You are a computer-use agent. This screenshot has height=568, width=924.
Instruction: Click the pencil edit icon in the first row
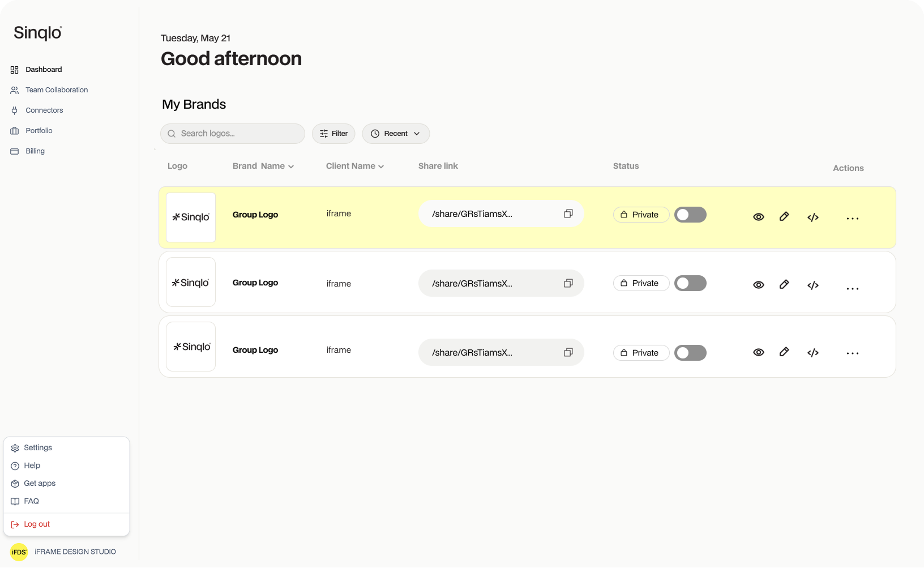tap(784, 216)
